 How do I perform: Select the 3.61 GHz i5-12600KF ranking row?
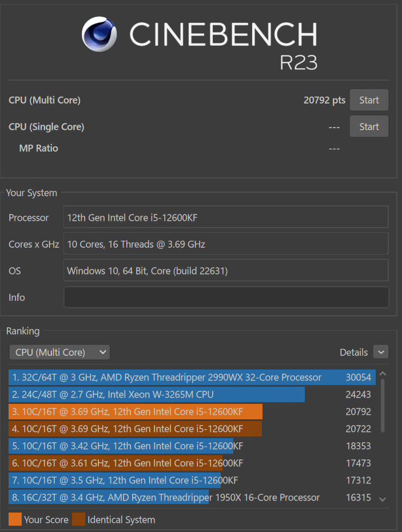tap(192, 463)
